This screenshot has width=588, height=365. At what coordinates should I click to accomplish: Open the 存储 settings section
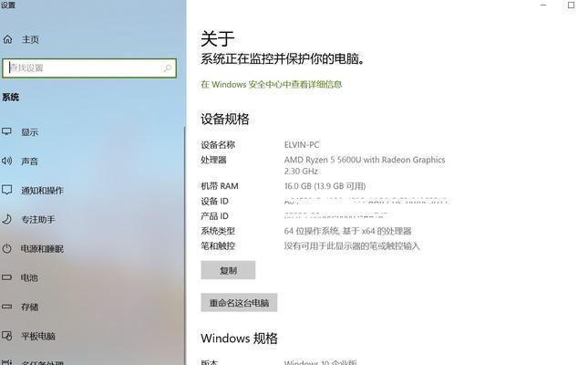tap(29, 307)
